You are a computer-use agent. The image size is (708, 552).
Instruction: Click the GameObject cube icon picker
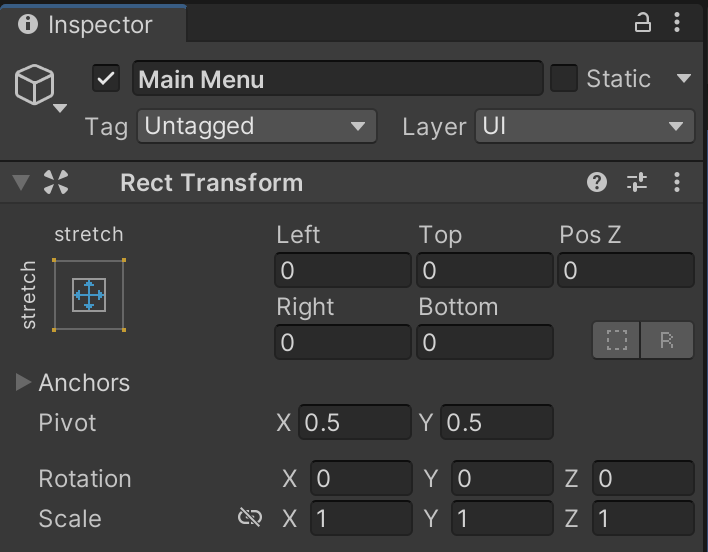[x=37, y=88]
